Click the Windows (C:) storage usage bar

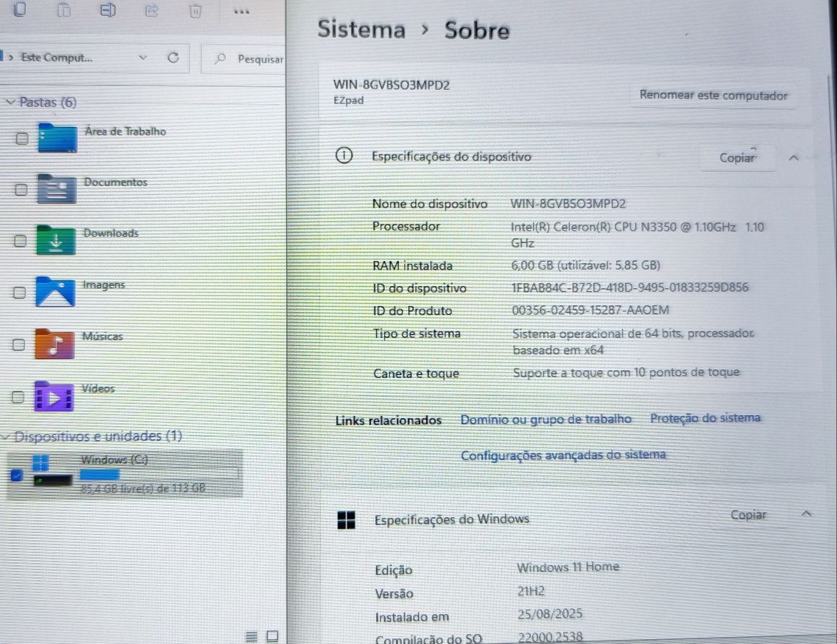pyautogui.click(x=159, y=474)
